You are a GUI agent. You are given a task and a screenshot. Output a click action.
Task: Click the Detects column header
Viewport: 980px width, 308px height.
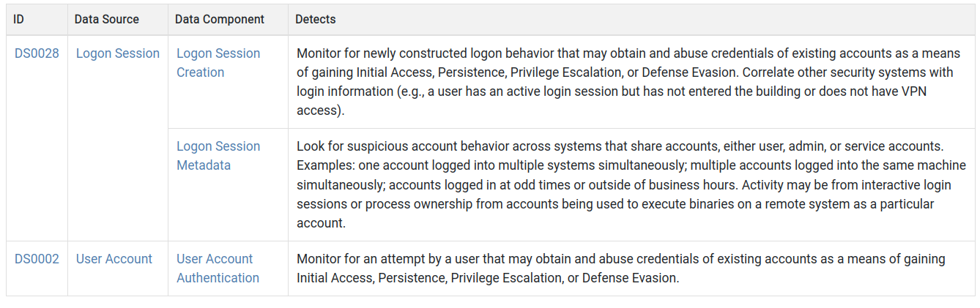(316, 20)
